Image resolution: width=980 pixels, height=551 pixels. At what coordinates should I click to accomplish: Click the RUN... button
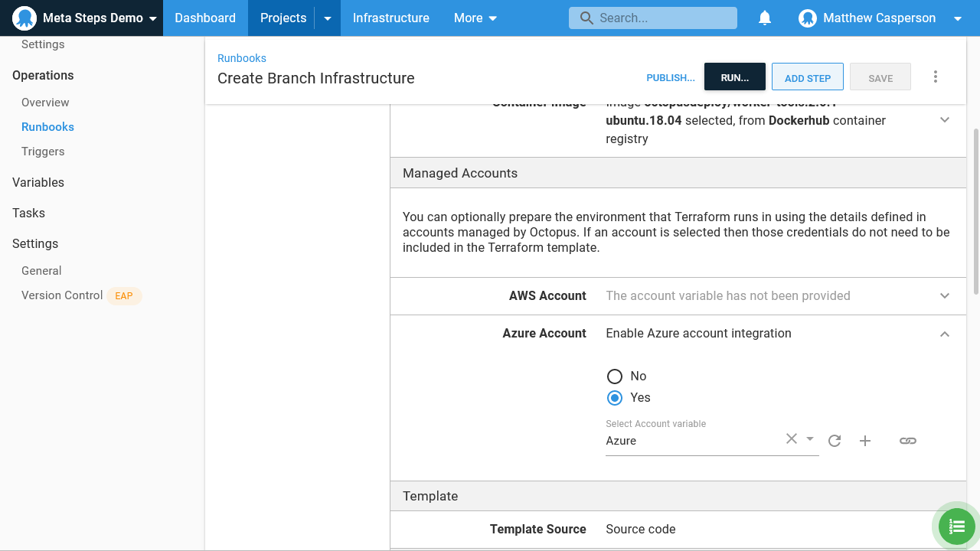(734, 78)
